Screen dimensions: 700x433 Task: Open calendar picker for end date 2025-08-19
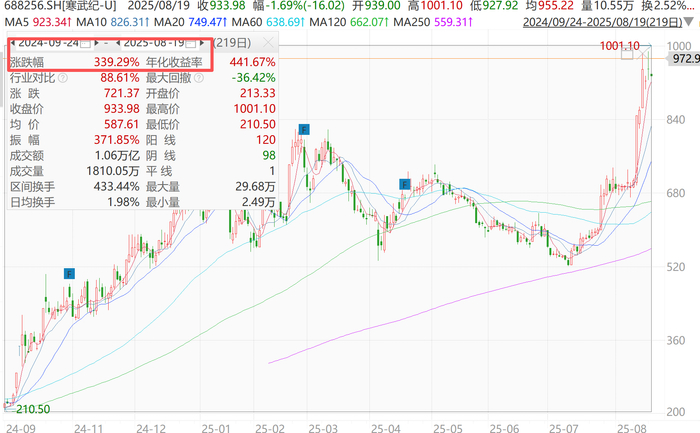coord(191,43)
